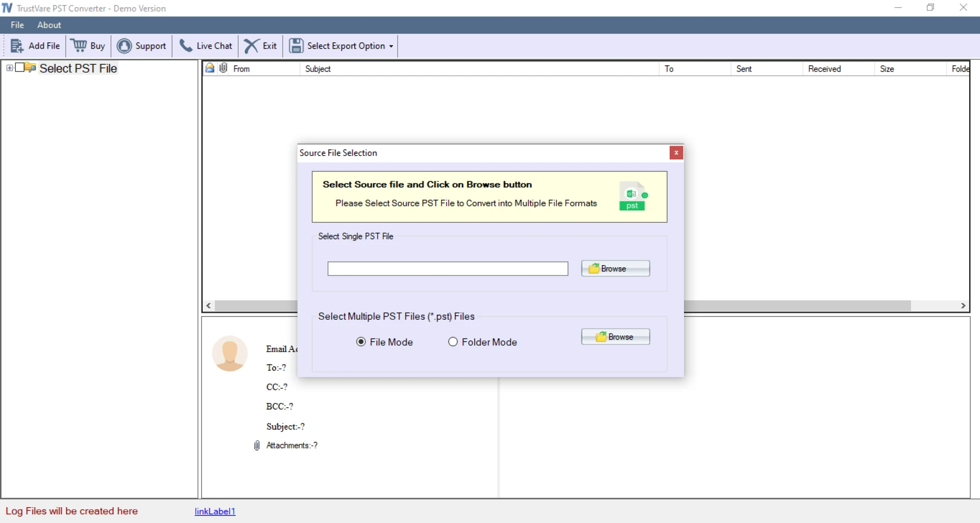Click the green PST file icon in dialog
Screen dimensions: 980x523
point(633,197)
